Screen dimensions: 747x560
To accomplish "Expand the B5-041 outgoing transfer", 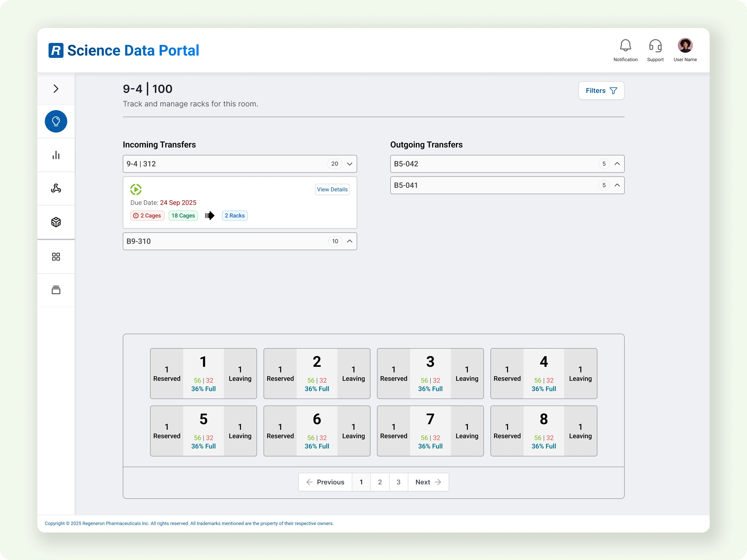I will pos(617,185).
